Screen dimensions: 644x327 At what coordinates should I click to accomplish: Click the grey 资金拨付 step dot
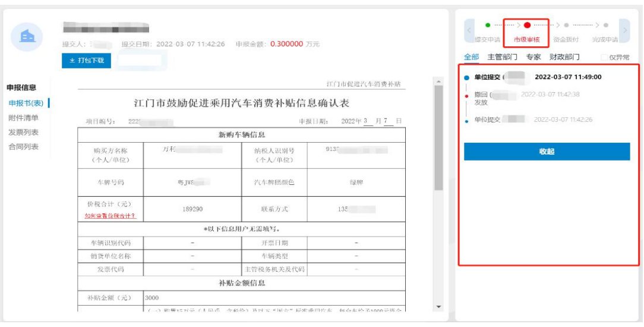pos(566,26)
